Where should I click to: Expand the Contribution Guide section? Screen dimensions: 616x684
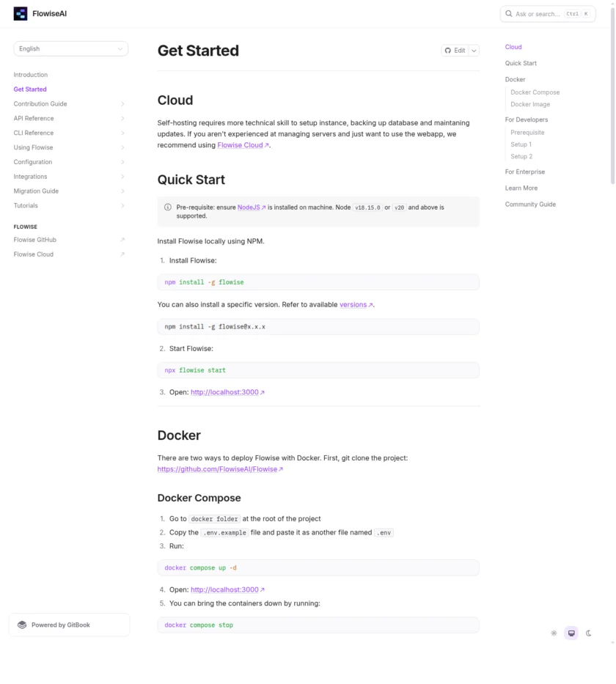click(x=122, y=104)
